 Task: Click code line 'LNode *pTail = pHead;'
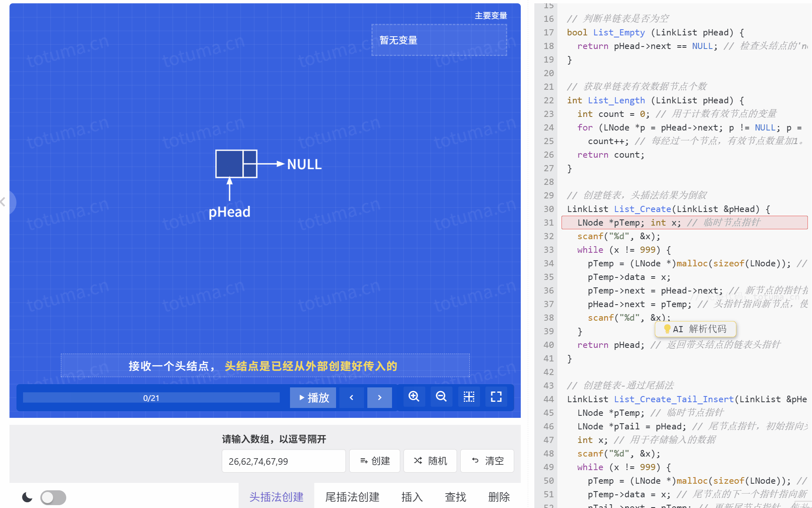coord(632,426)
